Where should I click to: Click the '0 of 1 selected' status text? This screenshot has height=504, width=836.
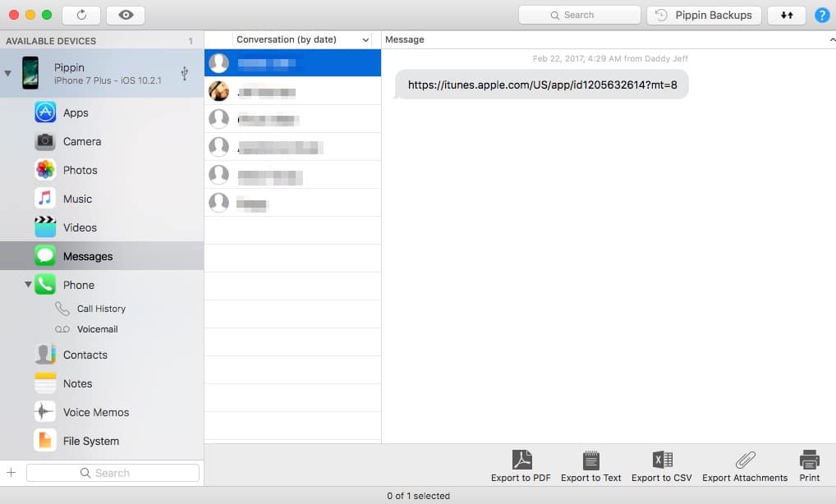(x=419, y=496)
